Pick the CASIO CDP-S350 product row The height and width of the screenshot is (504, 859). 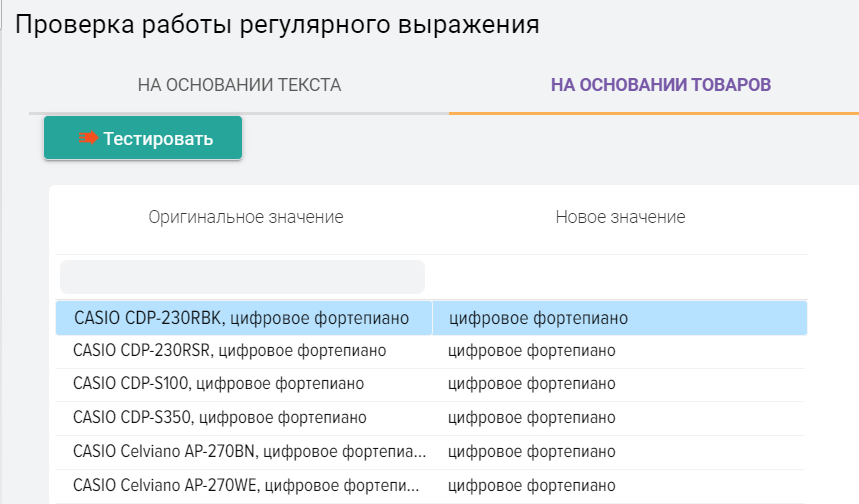click(x=220, y=417)
